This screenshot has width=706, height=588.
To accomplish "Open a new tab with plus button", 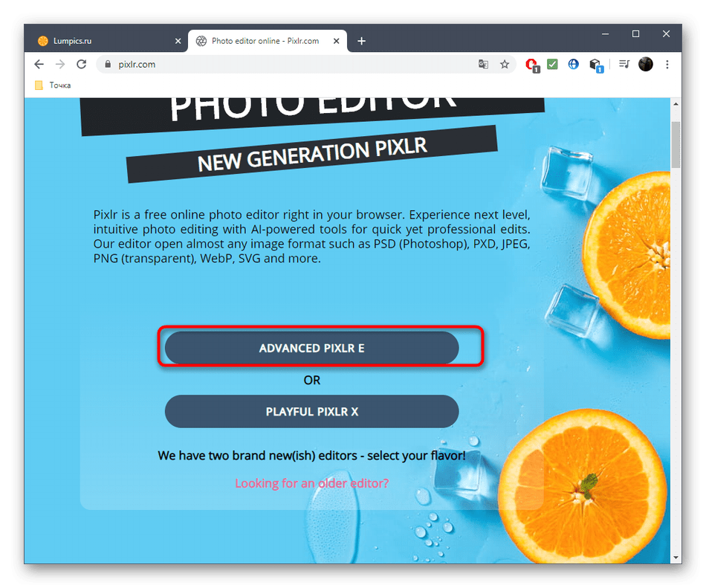I will (x=361, y=41).
